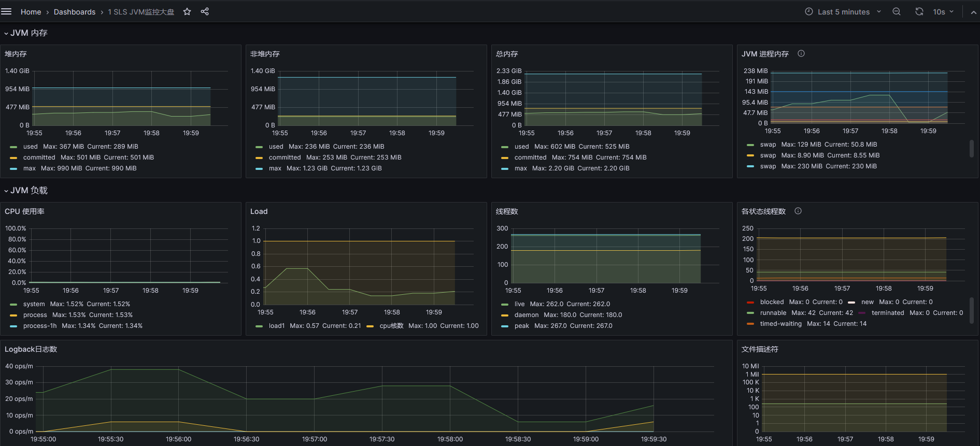Toggle 'load1' series in Load legend
The width and height of the screenshot is (980, 446).
tap(276, 326)
